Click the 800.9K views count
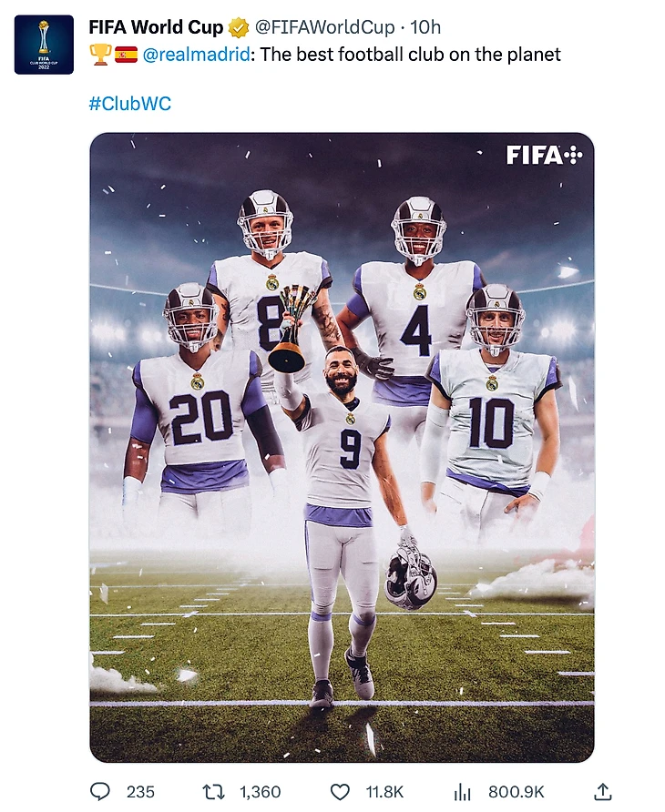Viewport: 665px width, 812px height. (x=517, y=792)
